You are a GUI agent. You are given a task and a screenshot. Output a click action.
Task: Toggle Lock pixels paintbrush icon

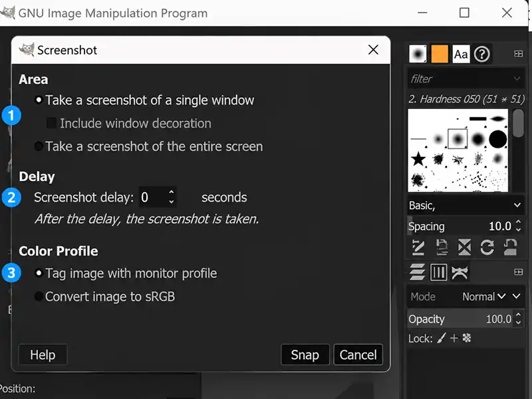coord(442,338)
